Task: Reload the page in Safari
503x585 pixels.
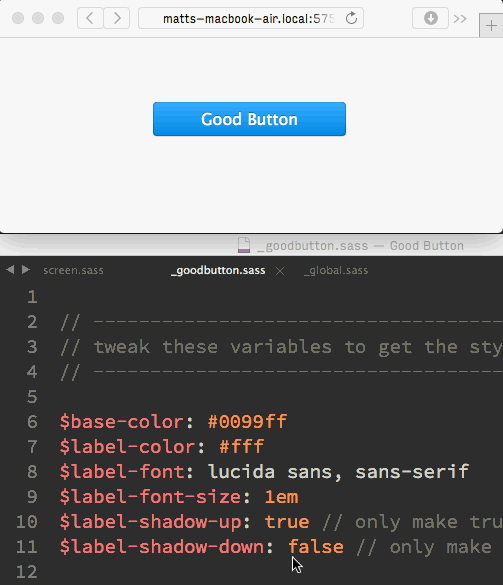Action: [351, 18]
